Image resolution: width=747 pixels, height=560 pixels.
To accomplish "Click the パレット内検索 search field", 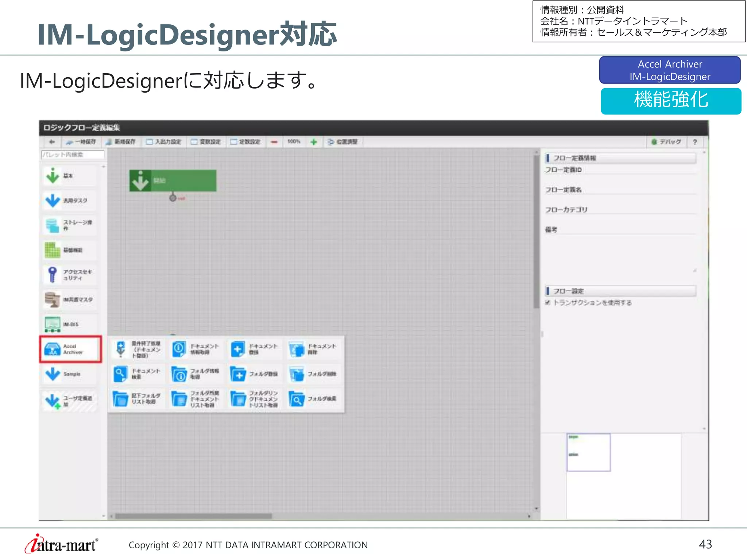I will [73, 155].
